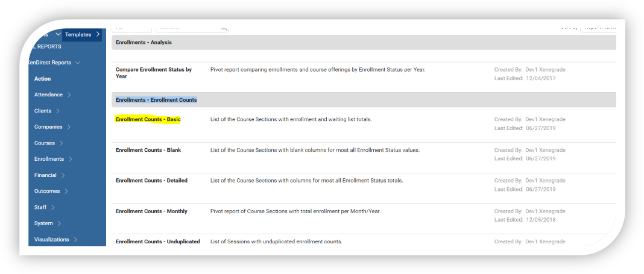This screenshot has width=644, height=274.
Task: Click the chevron next to System
Action: click(60, 223)
